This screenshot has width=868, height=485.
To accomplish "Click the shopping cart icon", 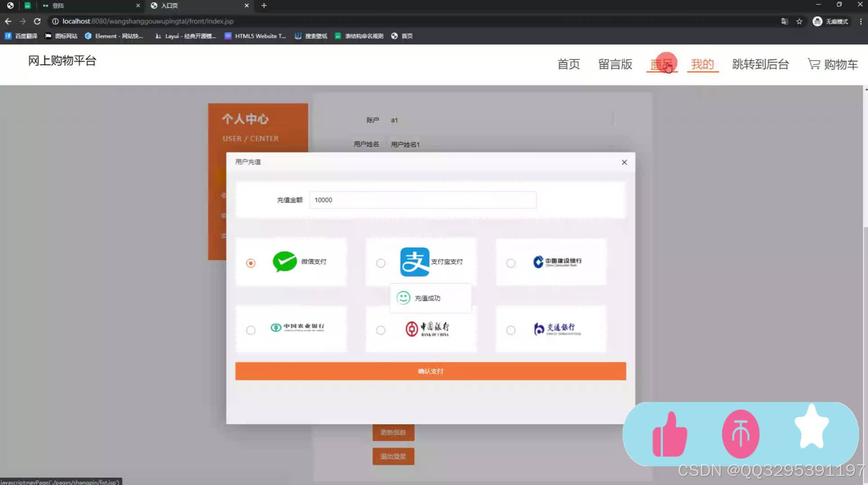I will (x=814, y=64).
